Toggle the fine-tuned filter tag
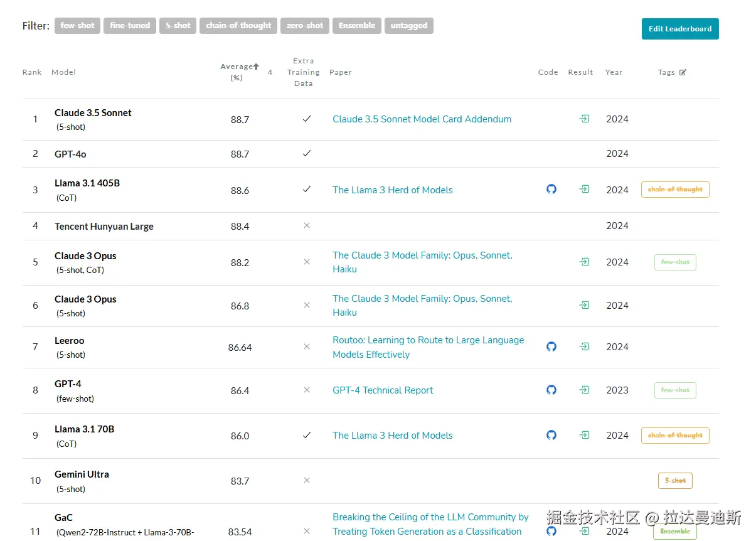 (130, 26)
